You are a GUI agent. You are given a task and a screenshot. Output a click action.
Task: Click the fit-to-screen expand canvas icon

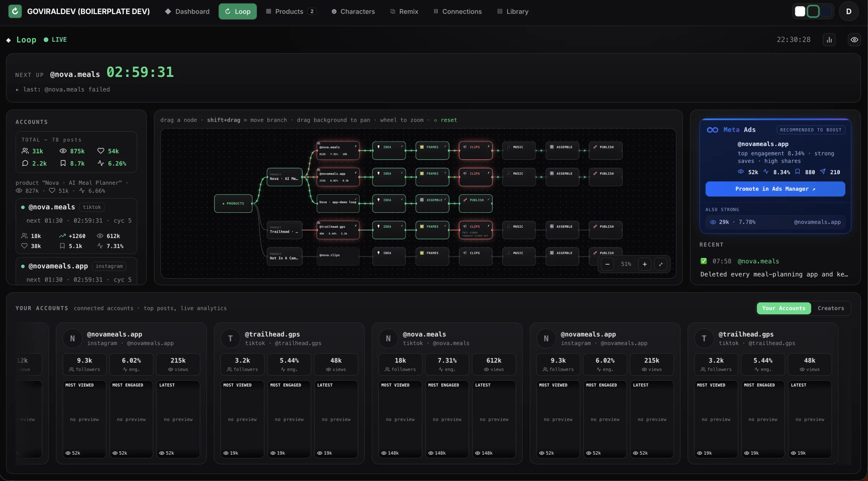tap(661, 264)
